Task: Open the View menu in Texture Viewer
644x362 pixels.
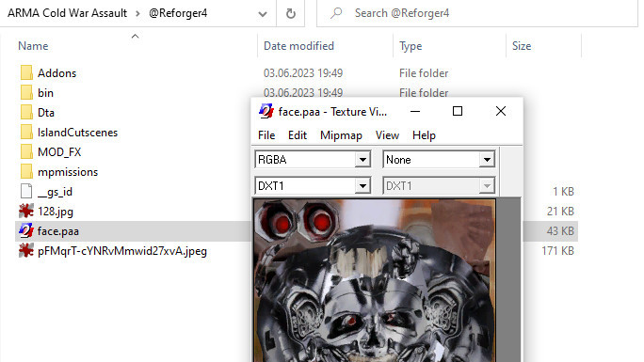Action: [387, 135]
